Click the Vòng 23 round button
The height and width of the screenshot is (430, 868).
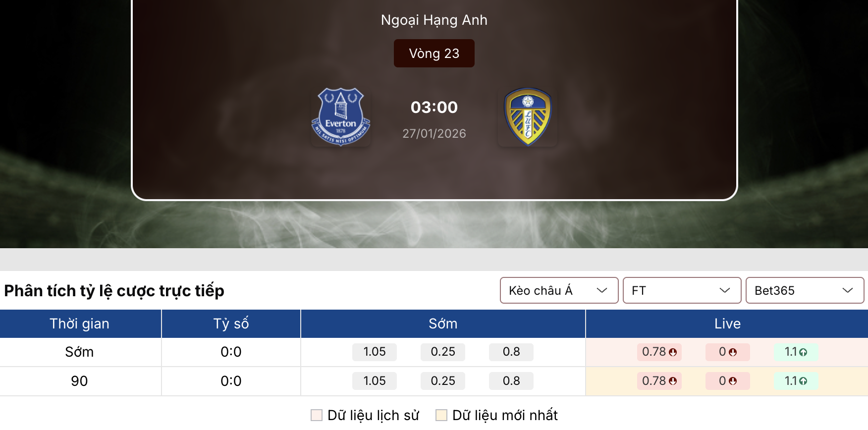434,54
